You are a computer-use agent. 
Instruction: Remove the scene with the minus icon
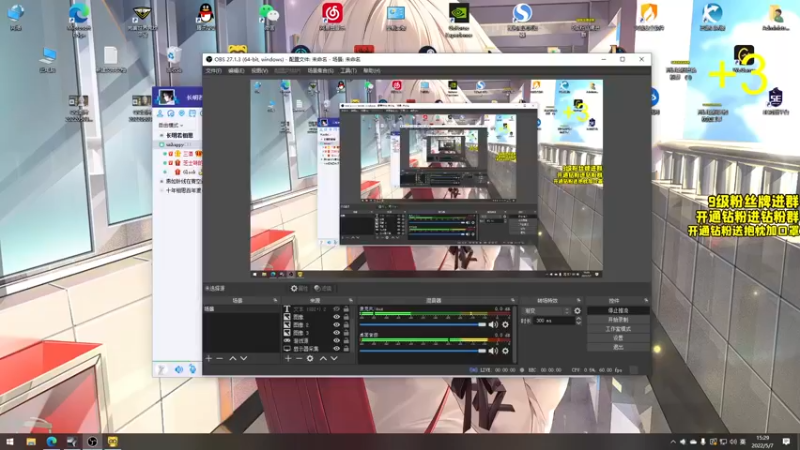coord(220,359)
